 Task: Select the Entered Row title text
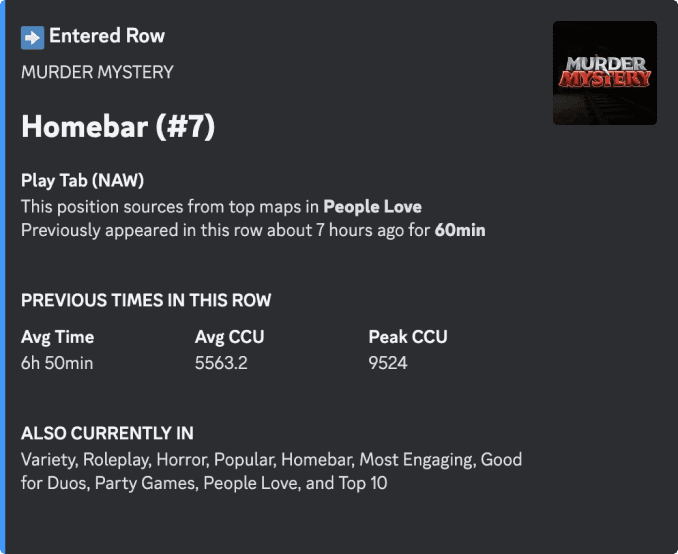[x=107, y=35]
